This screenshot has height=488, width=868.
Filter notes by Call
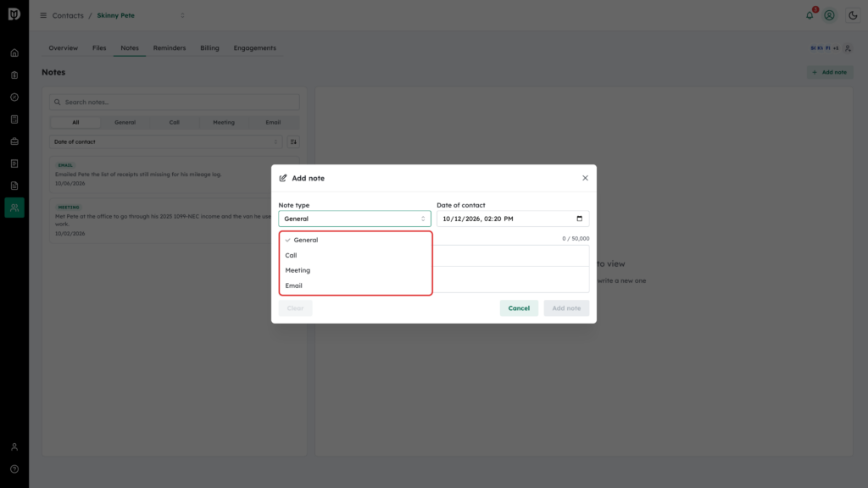click(x=175, y=122)
